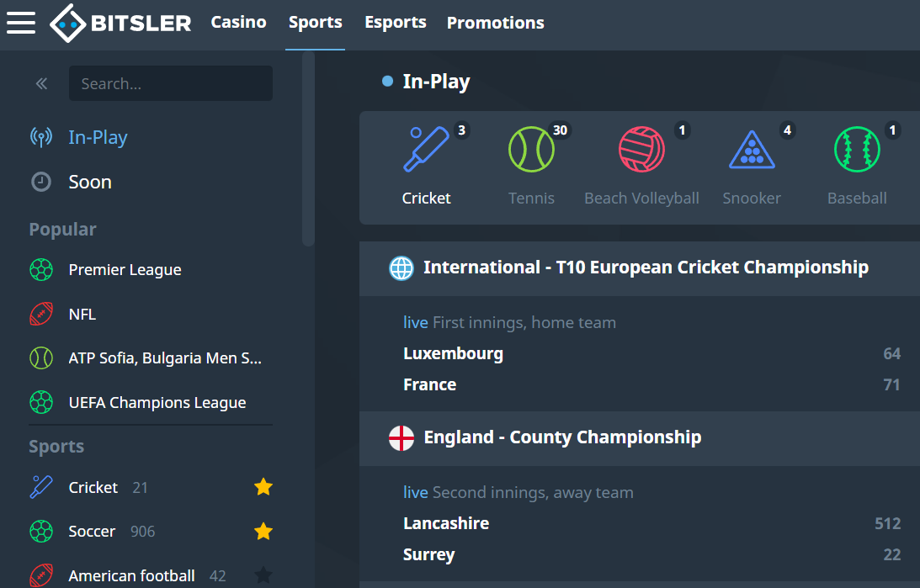Screen dimensions: 920x588
Task: Open the Esports tab
Action: pos(395,23)
